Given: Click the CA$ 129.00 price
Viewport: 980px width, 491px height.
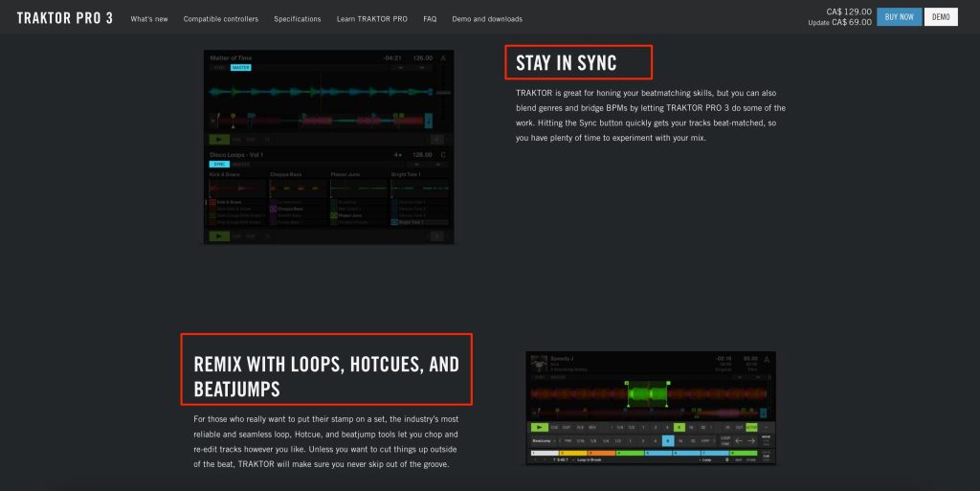Looking at the screenshot, I should click(x=849, y=11).
